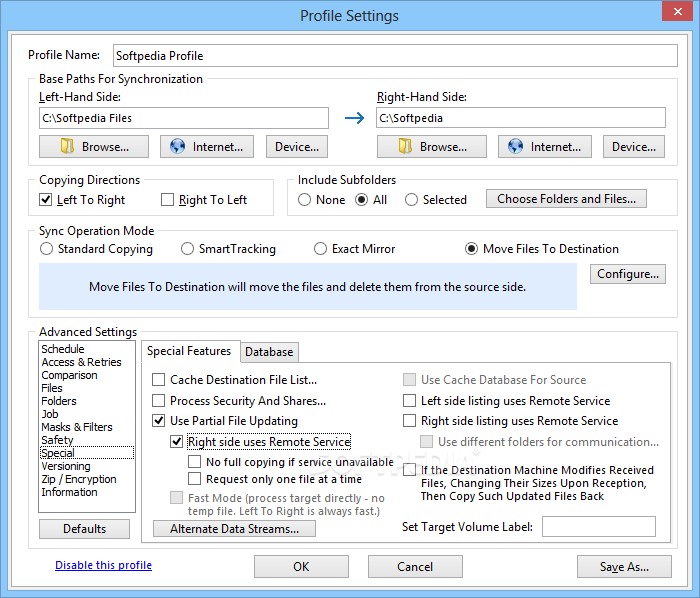Image resolution: width=700 pixels, height=598 pixels.
Task: Click the Cancel button
Action: [x=415, y=566]
